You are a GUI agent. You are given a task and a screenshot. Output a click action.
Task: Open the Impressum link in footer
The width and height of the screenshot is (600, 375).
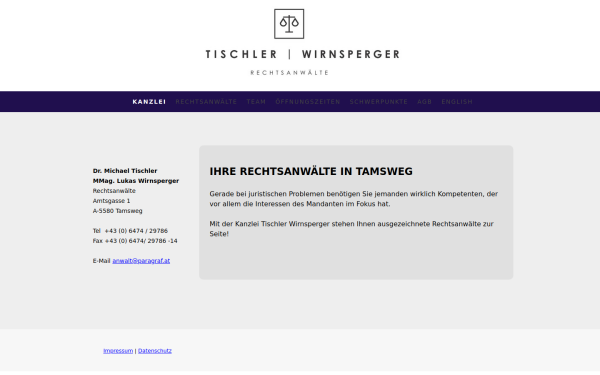click(118, 351)
